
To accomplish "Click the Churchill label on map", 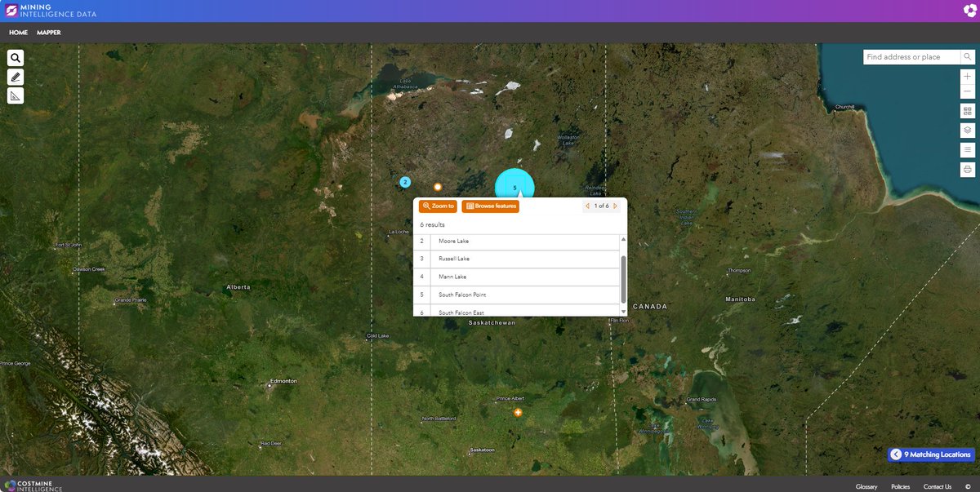I will pyautogui.click(x=844, y=107).
